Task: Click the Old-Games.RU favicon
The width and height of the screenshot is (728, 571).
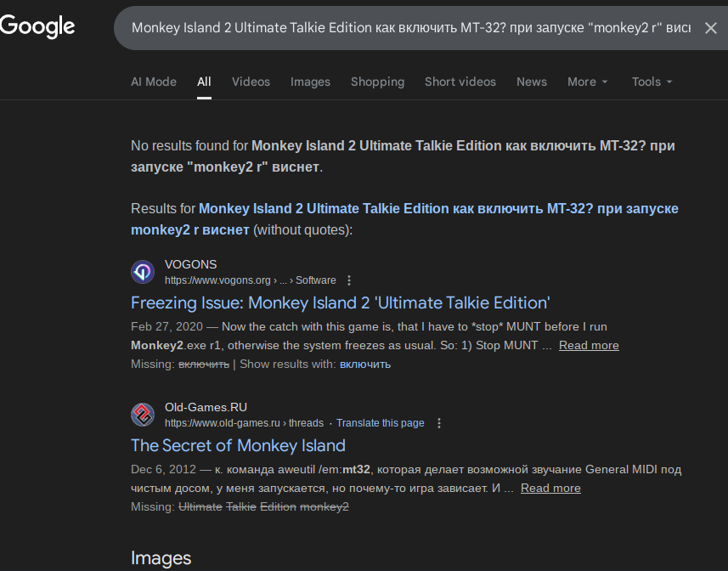Action: [143, 415]
